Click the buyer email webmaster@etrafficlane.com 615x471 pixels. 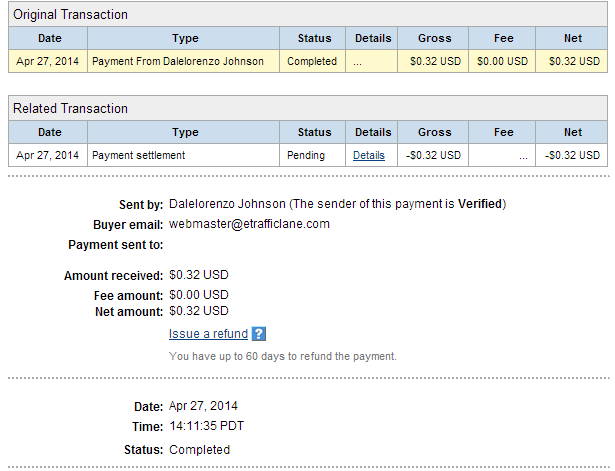(249, 224)
